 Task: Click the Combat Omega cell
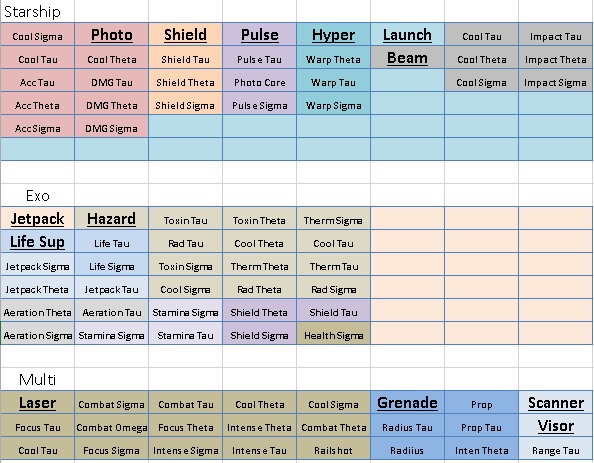coord(112,427)
